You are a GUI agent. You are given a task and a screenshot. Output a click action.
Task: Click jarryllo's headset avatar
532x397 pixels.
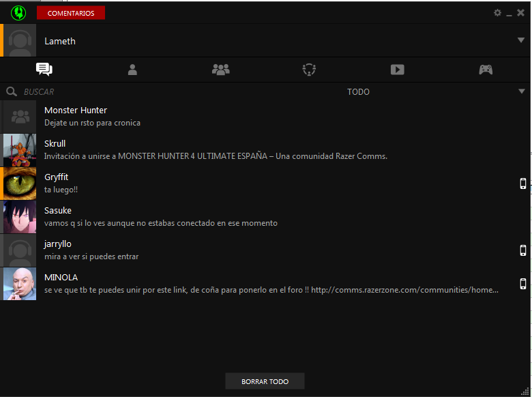(20, 250)
